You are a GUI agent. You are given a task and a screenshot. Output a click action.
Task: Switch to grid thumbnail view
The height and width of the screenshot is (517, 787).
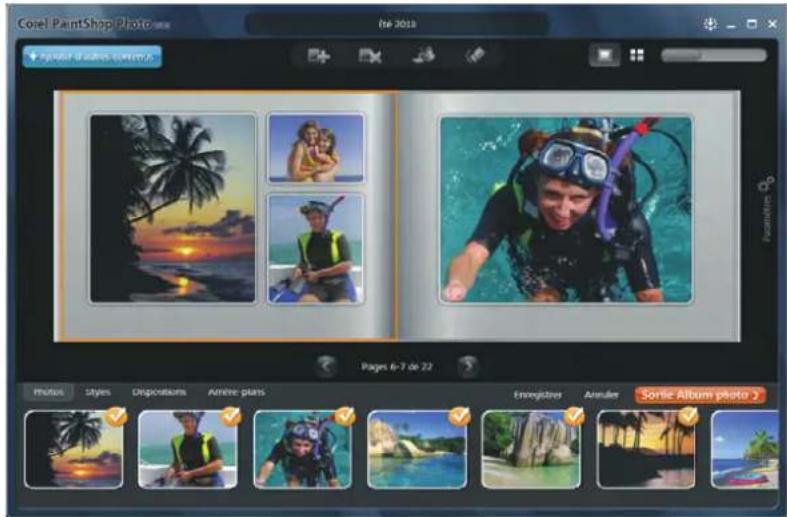pos(637,55)
